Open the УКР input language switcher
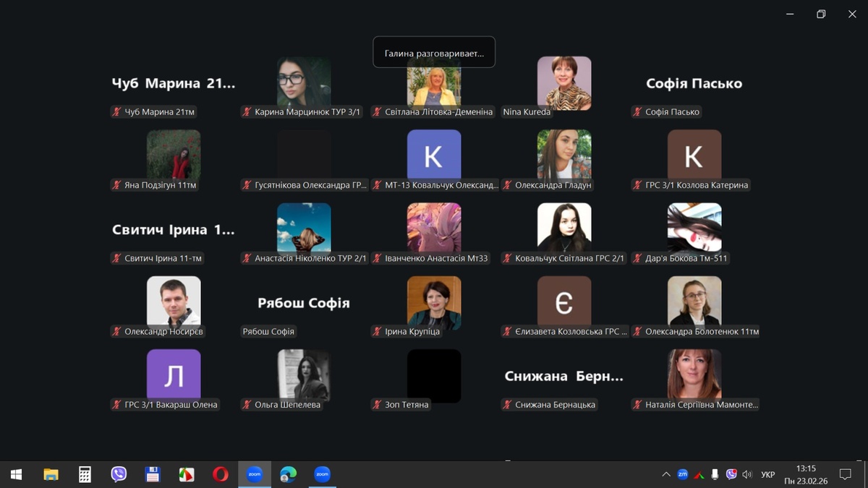 point(768,474)
